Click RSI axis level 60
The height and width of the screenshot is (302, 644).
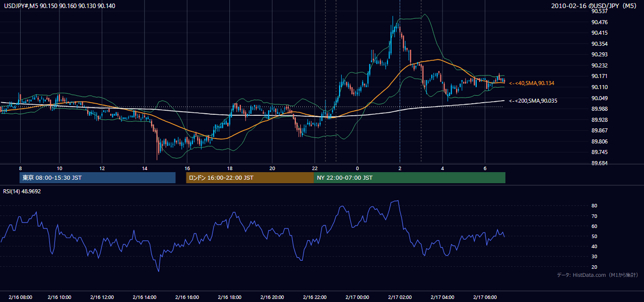(594, 226)
